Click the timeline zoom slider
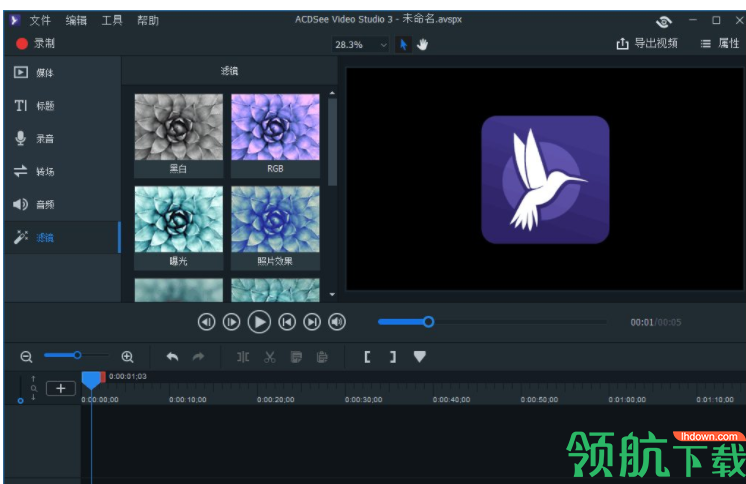746x484 pixels. 76,355
